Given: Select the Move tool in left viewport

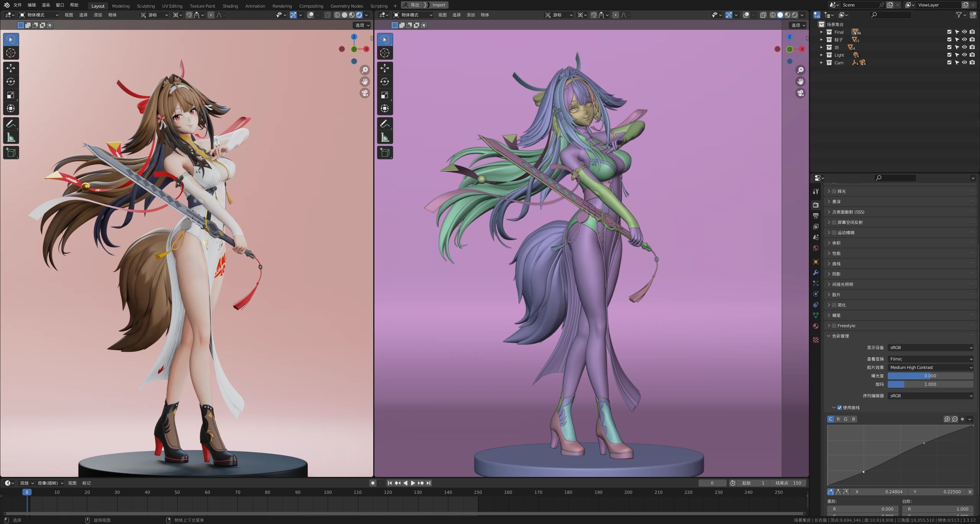Looking at the screenshot, I should pos(11,68).
